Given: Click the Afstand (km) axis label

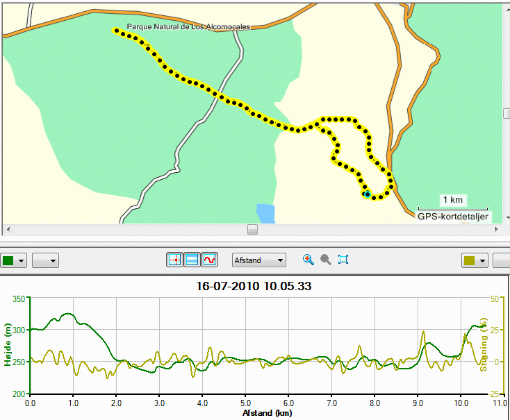Looking at the screenshot, I should click(267, 413).
